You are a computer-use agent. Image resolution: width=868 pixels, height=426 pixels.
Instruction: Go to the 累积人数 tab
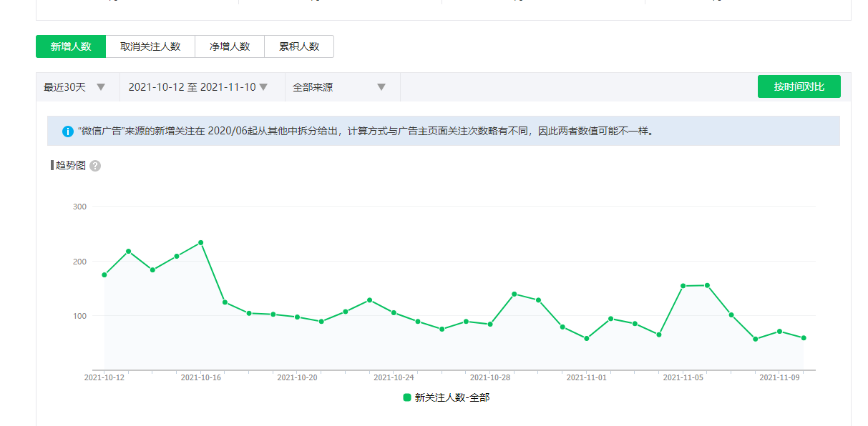(x=299, y=46)
